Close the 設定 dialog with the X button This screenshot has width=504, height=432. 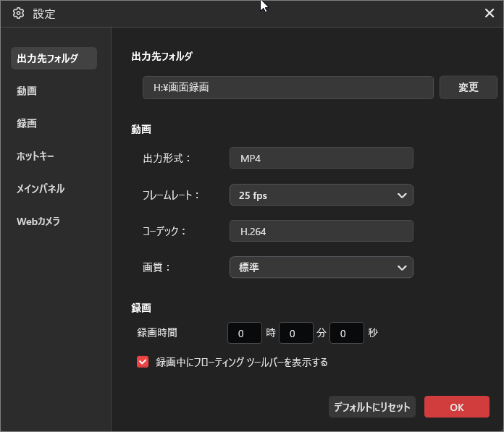pyautogui.click(x=490, y=13)
